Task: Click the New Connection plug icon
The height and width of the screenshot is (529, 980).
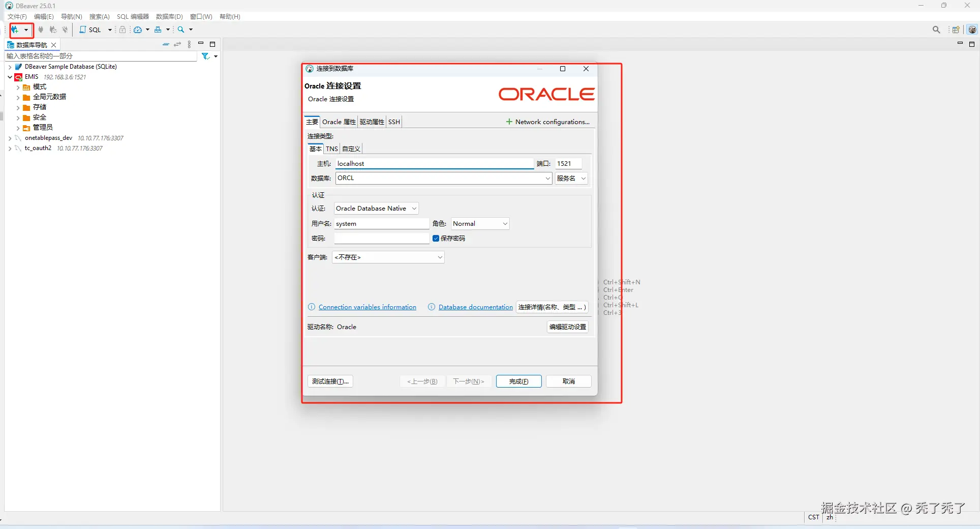Action: (x=15, y=30)
